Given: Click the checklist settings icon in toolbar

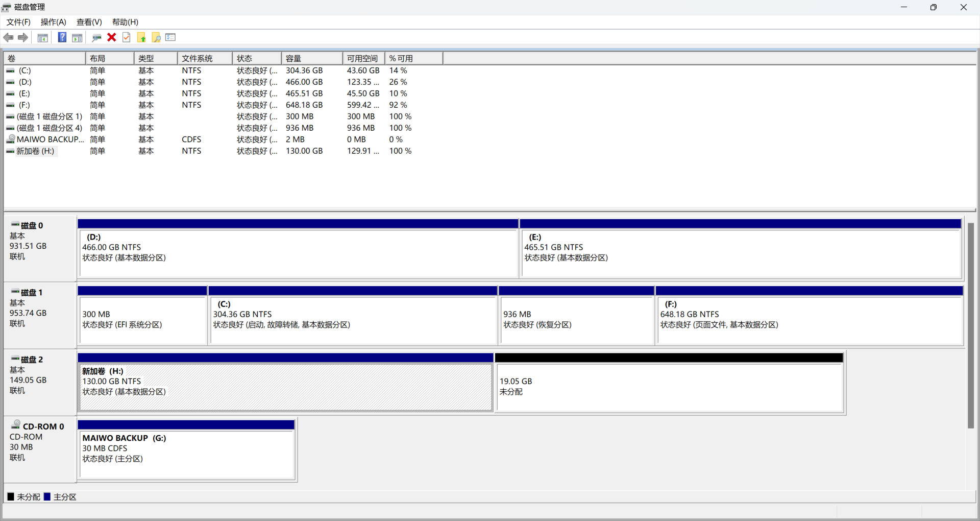Looking at the screenshot, I should (170, 37).
